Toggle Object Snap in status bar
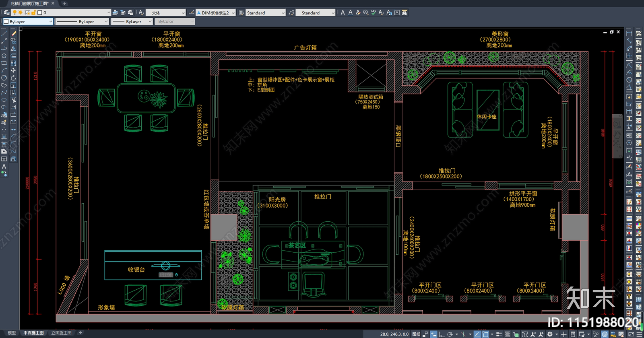This screenshot has height=338, width=644. [485, 334]
